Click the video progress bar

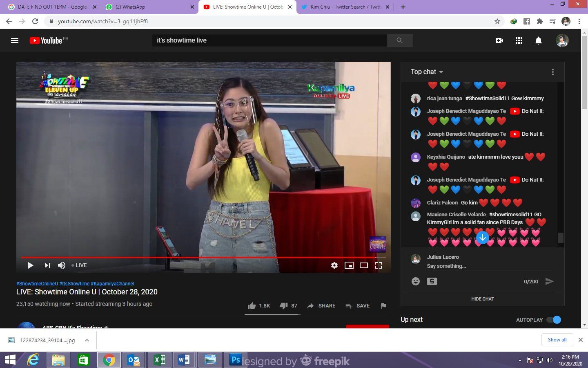(203, 258)
